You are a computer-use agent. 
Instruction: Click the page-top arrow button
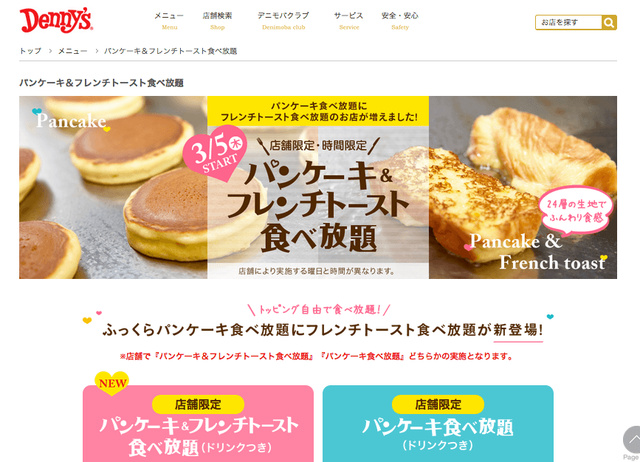632,440
